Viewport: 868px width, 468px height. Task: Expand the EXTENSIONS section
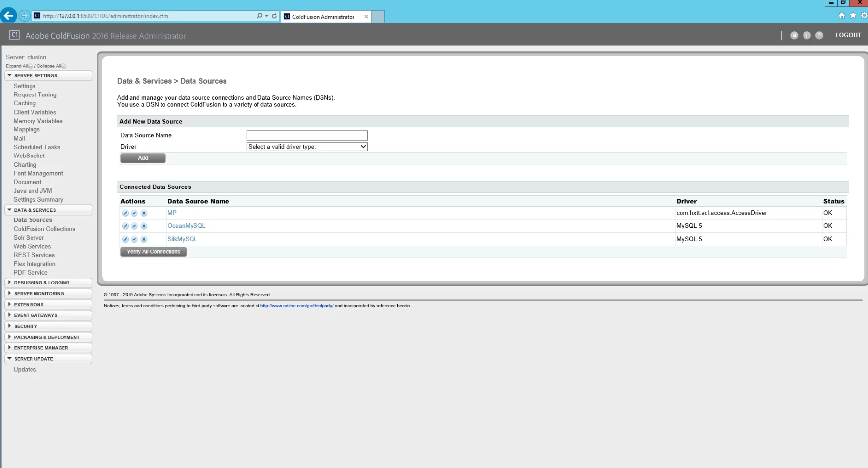tap(48, 305)
